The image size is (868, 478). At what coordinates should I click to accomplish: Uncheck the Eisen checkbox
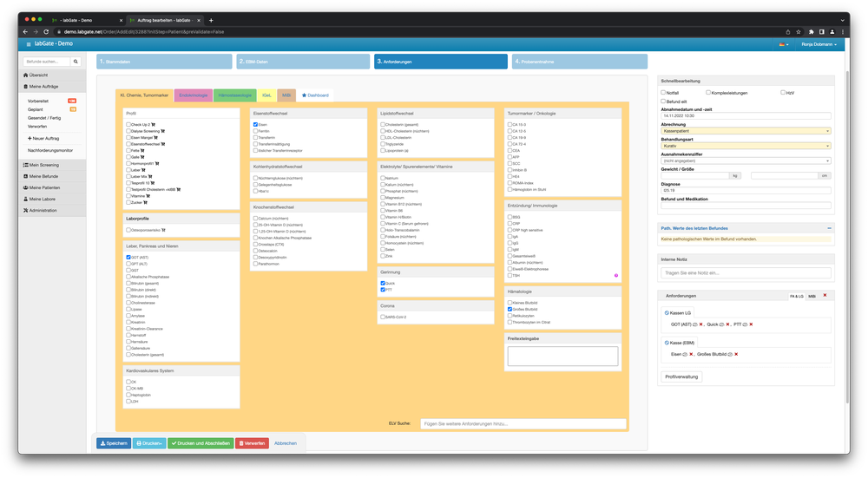click(255, 125)
